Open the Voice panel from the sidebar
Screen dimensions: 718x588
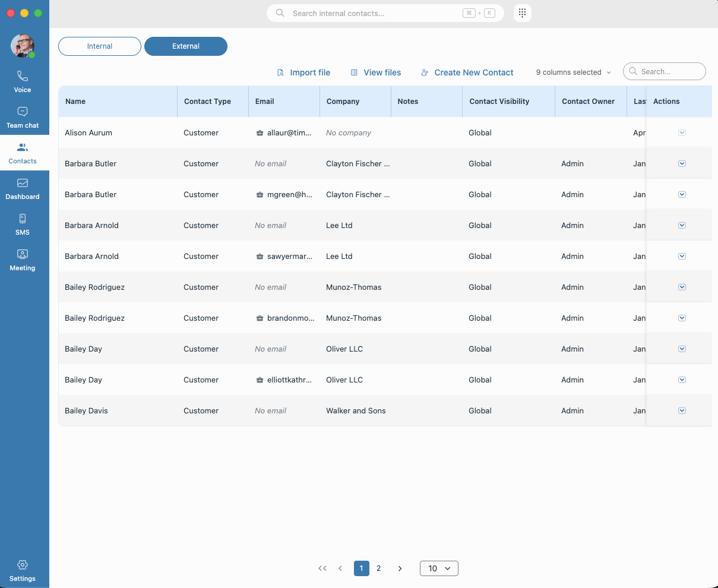tap(22, 81)
